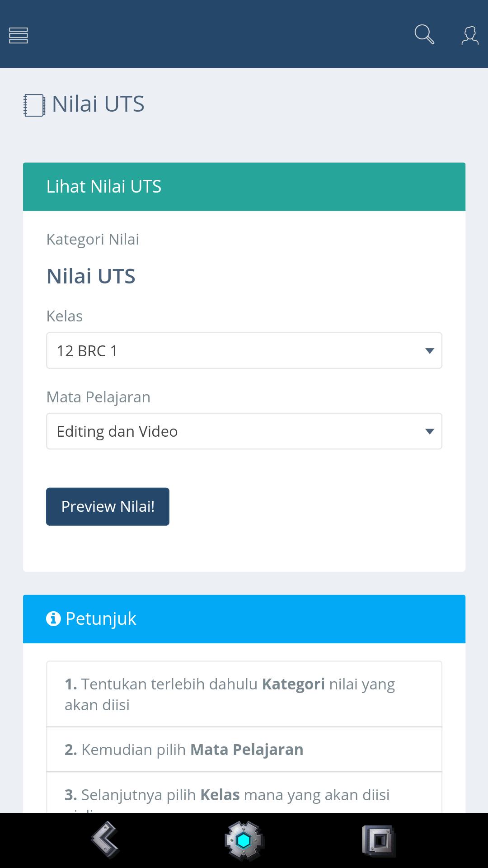
Task: Tap the notebook icon beside Nilai UTS
Action: [x=34, y=105]
